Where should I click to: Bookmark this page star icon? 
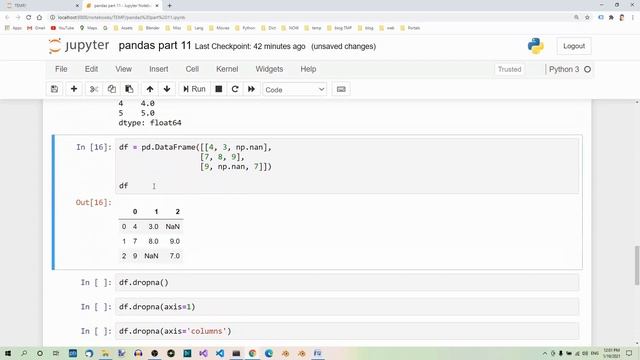pyautogui.click(x=587, y=17)
